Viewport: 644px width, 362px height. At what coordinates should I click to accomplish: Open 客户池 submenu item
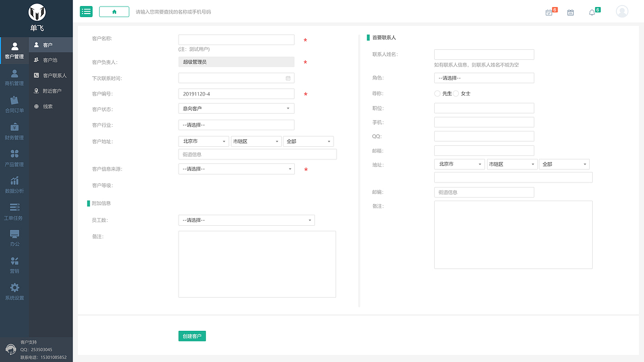click(50, 60)
